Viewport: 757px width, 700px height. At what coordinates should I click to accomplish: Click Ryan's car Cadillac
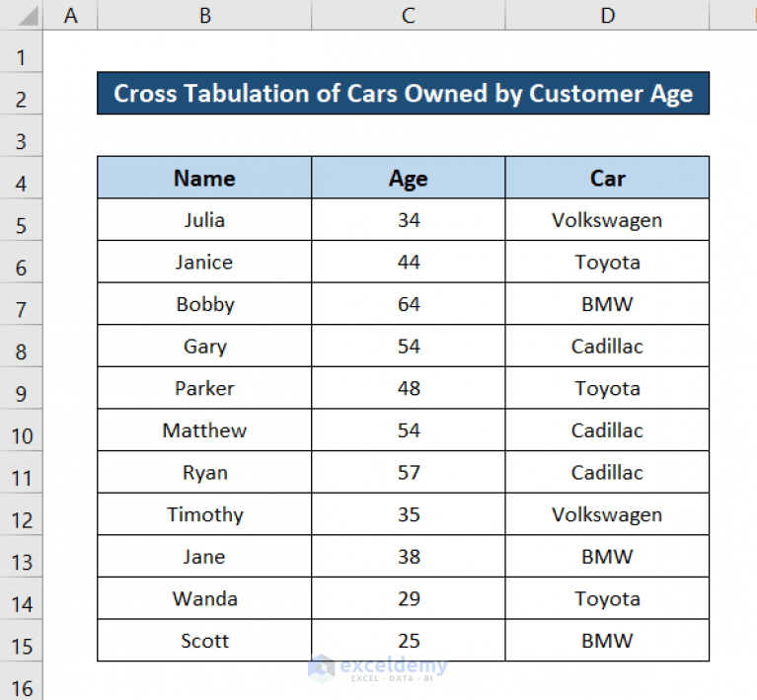(x=607, y=473)
